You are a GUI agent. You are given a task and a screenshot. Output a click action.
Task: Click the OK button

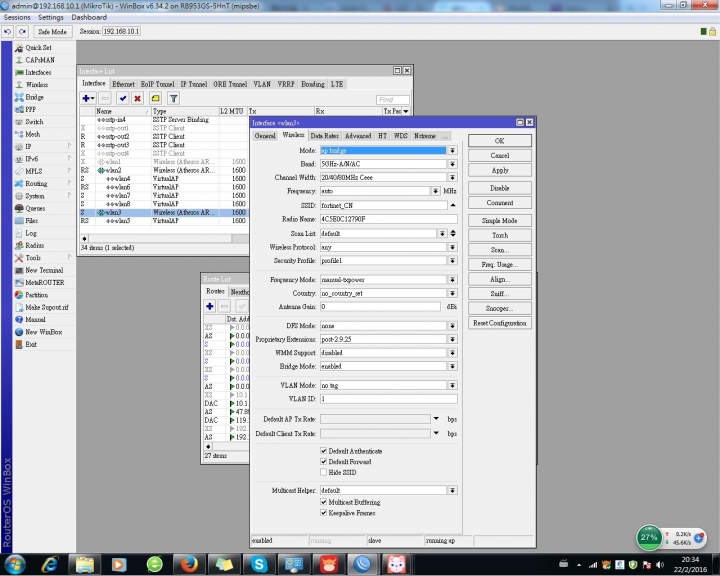click(500, 141)
